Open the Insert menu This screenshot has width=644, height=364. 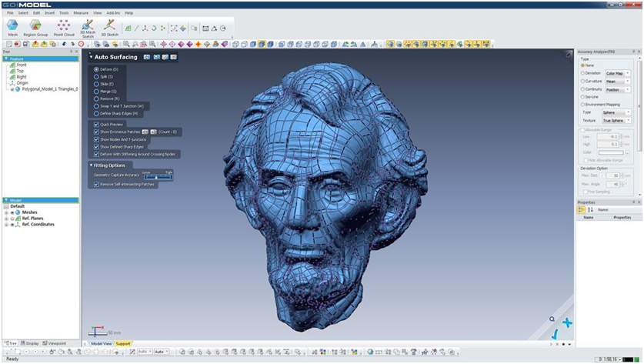click(50, 13)
